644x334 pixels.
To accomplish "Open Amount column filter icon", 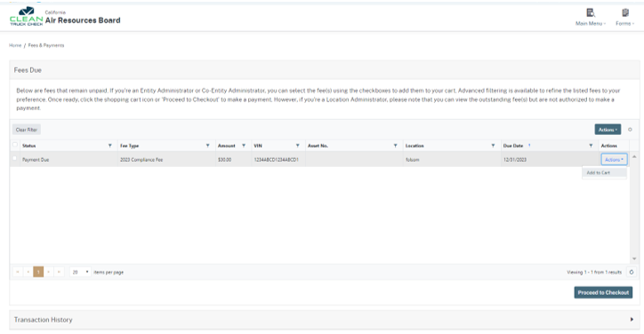I will pos(244,146).
